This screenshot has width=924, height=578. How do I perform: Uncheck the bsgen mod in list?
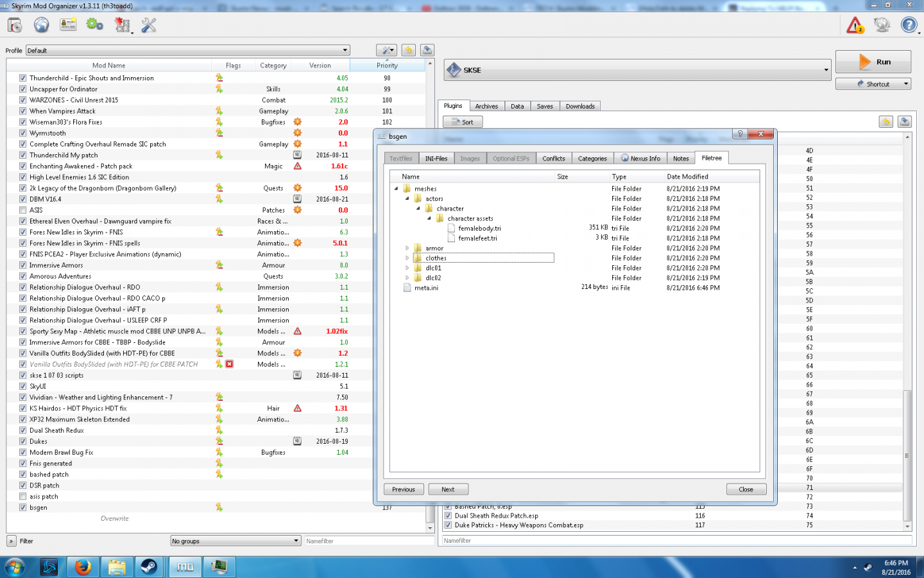click(x=22, y=507)
